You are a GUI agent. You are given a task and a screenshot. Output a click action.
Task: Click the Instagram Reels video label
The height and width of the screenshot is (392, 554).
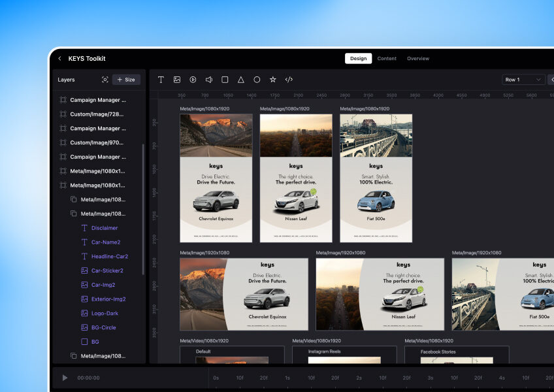324,351
